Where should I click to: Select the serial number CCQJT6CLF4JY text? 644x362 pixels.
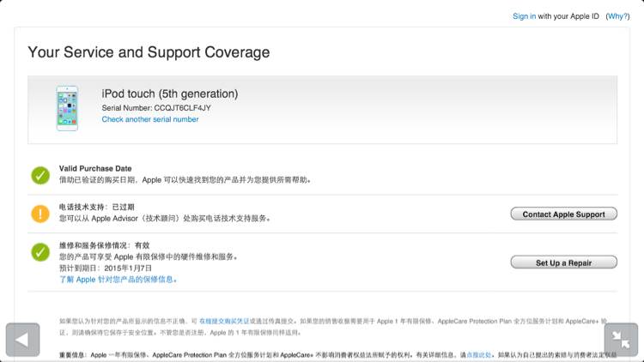click(x=182, y=108)
